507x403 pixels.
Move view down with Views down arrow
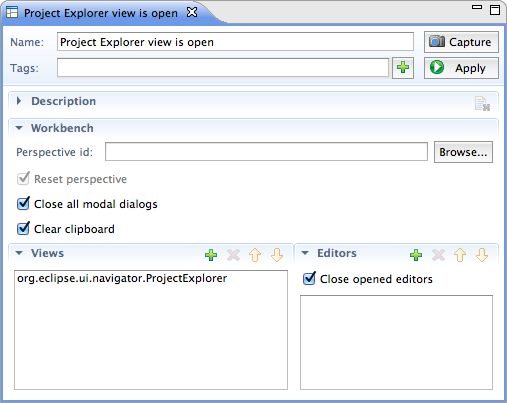(x=277, y=255)
